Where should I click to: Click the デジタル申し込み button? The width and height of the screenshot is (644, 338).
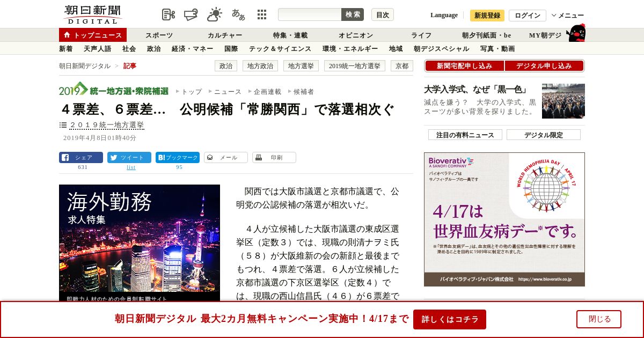click(x=544, y=66)
